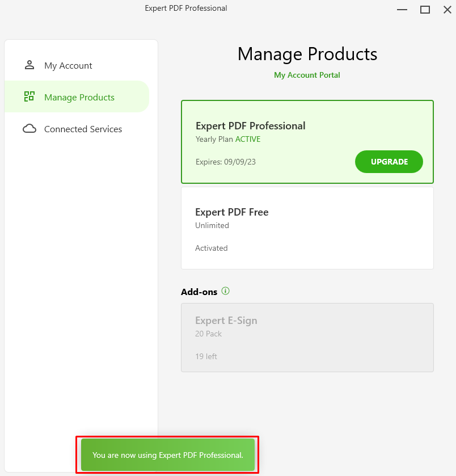The image size is (456, 476).
Task: Click the Manage Products grid icon
Action: point(29,96)
